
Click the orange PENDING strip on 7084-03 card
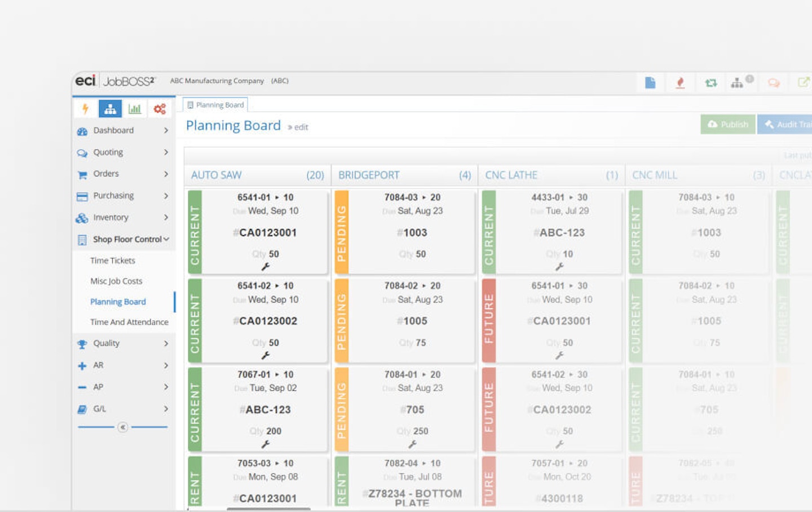[x=342, y=232]
